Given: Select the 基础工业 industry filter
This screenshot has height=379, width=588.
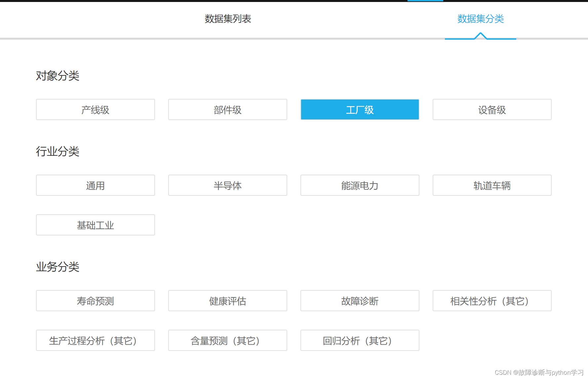Looking at the screenshot, I should pyautogui.click(x=96, y=225).
